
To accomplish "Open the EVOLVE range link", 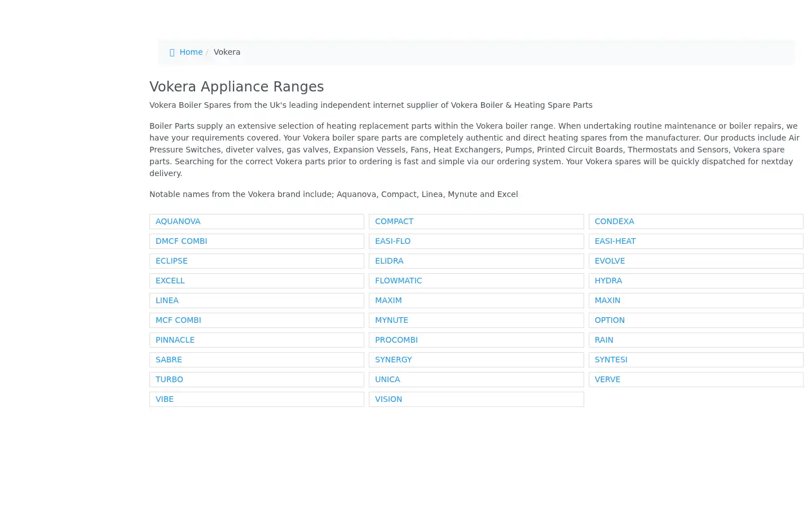I will (695, 261).
